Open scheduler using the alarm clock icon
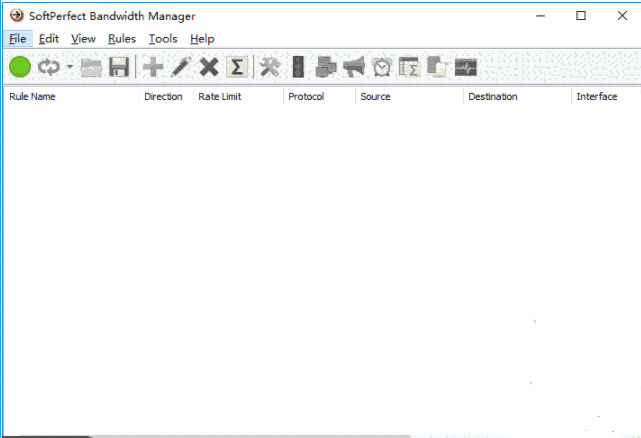641x438 pixels. point(382,67)
